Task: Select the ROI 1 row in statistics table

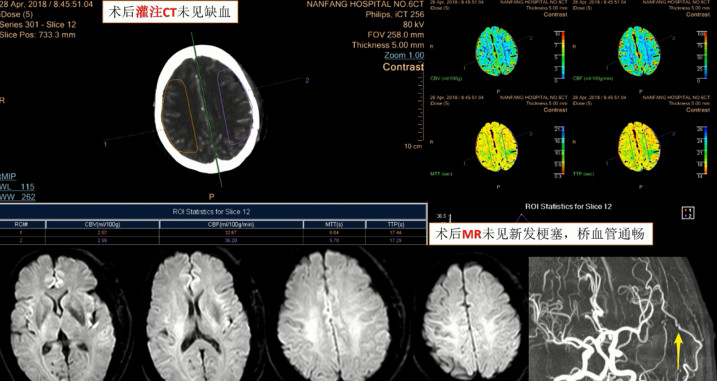Action: tap(213, 232)
